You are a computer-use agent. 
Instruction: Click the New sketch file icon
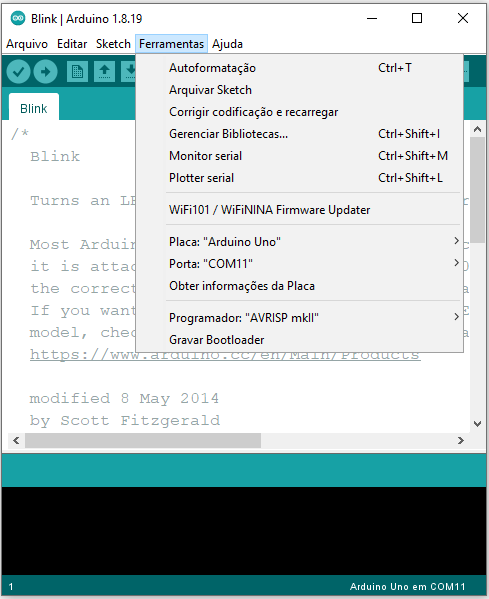pos(77,71)
